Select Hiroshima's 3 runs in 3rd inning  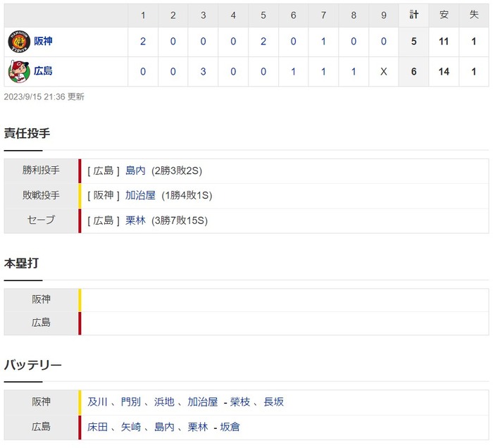click(x=201, y=71)
